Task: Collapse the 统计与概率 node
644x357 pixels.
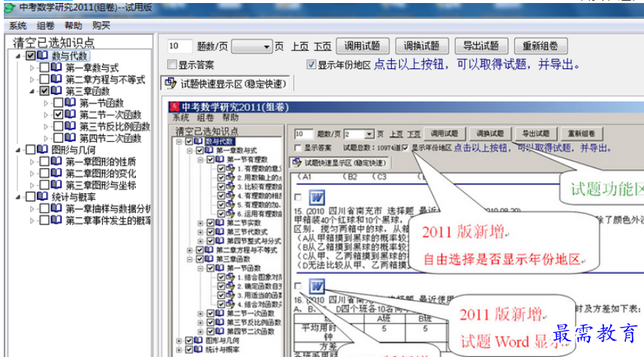Action: 18,197
